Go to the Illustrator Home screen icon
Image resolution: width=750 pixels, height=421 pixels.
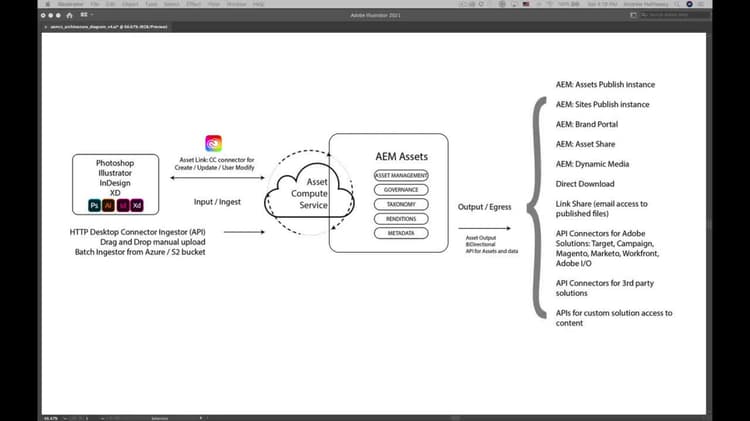(69, 15)
